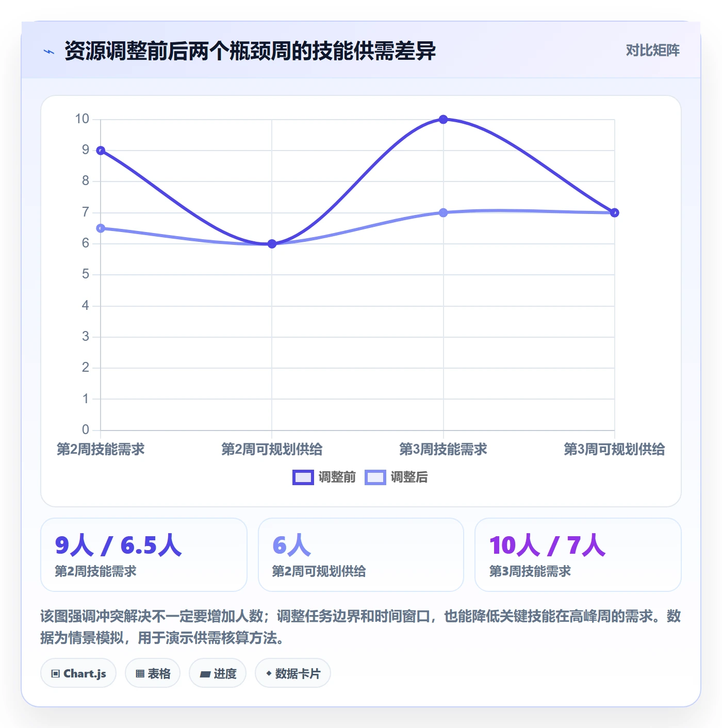
Task: Click the x-axis label 第2周技能需求
Action: point(101,449)
